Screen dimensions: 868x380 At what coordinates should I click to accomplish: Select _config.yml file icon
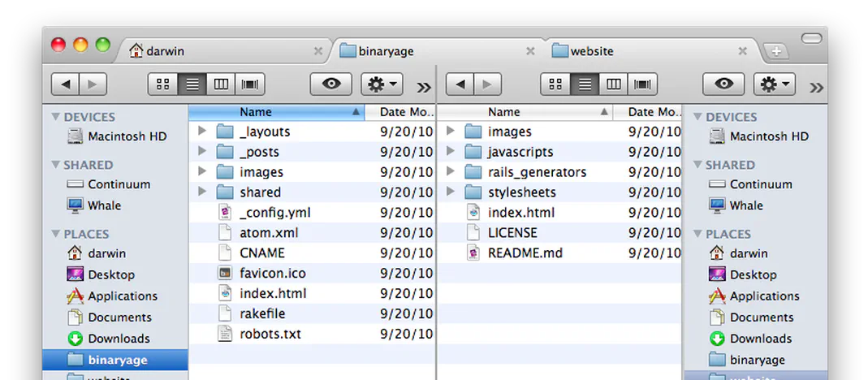click(224, 212)
